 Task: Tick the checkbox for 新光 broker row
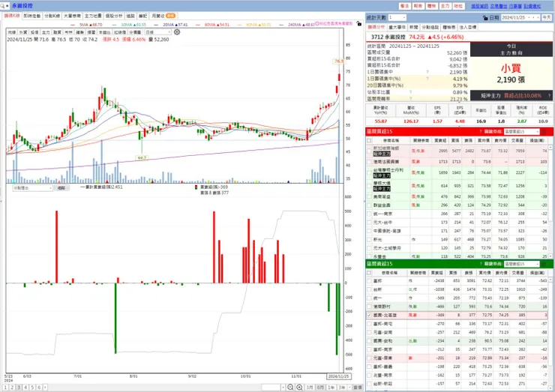pos(369,240)
